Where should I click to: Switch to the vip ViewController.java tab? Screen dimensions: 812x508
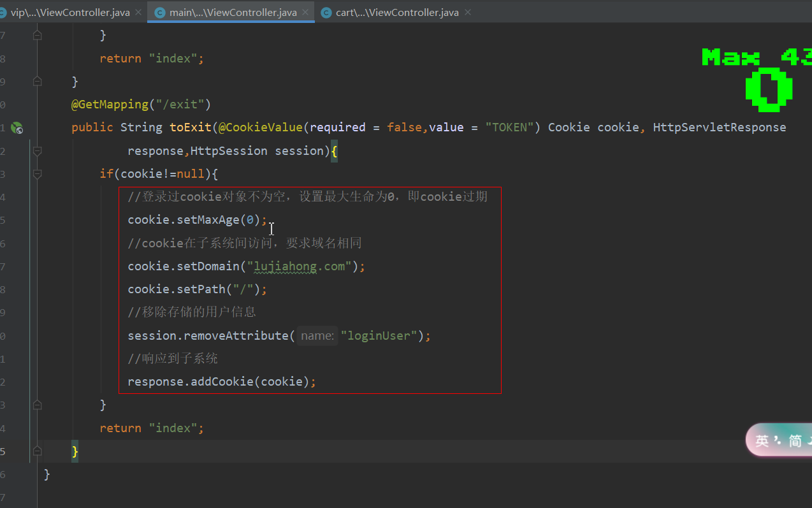click(x=70, y=12)
